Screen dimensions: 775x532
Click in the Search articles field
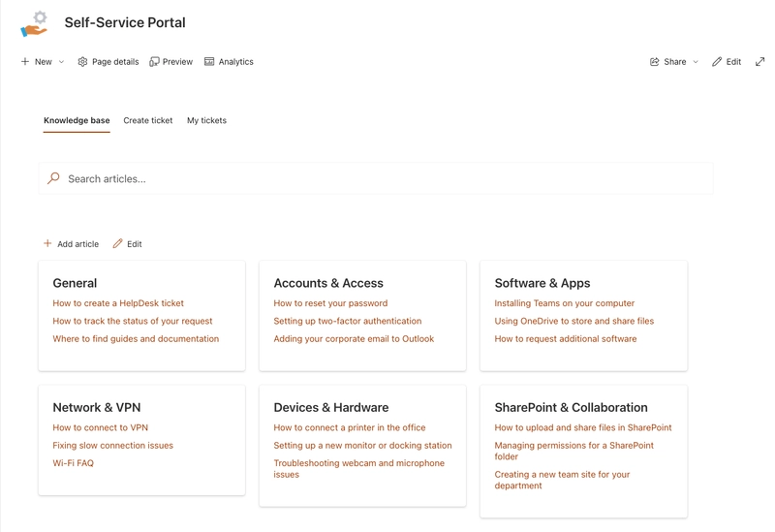(x=387, y=178)
